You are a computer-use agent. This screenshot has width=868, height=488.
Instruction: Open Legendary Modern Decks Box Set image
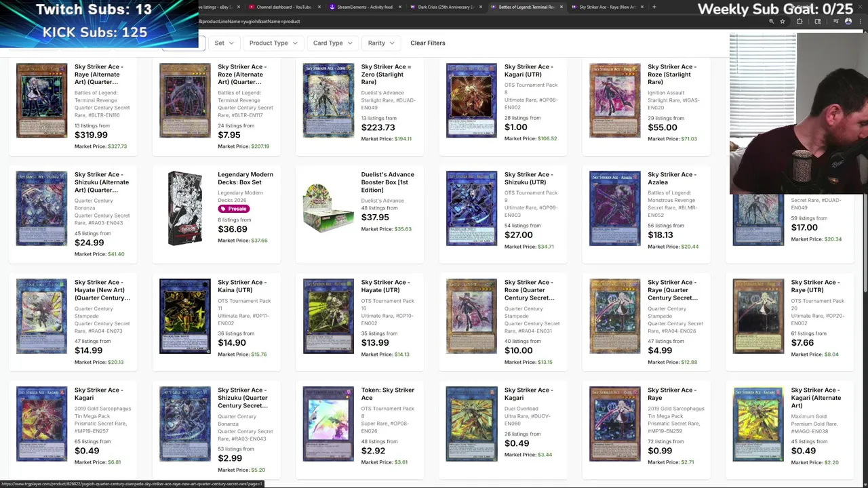[x=185, y=209]
